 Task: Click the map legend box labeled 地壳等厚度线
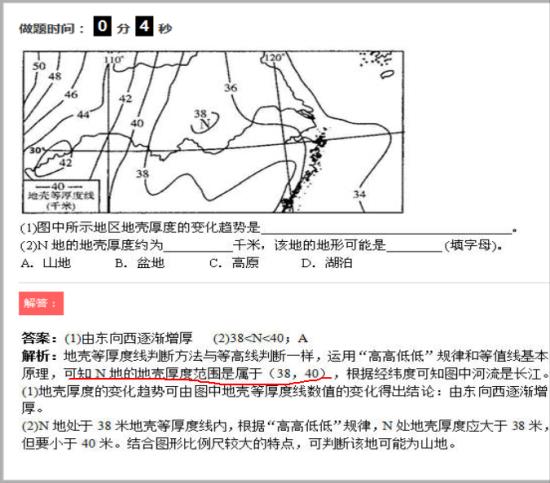coord(61,196)
